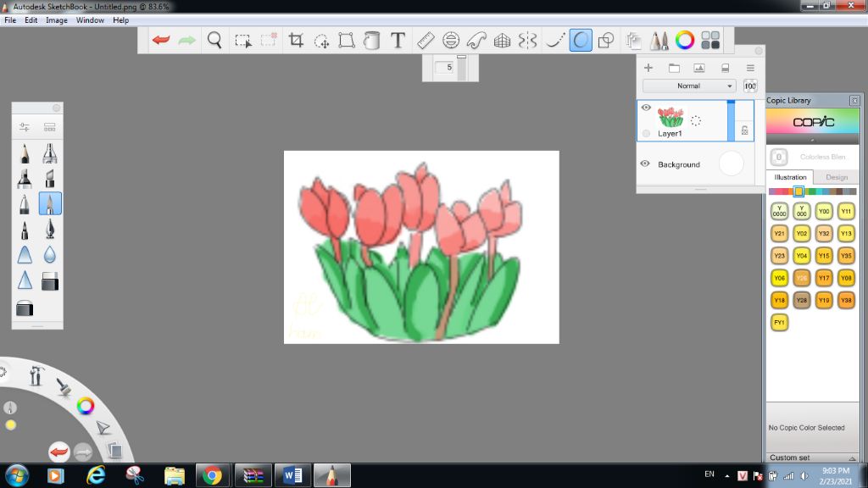Select the Crop tool
This screenshot has width=868, height=488.
click(x=296, y=40)
